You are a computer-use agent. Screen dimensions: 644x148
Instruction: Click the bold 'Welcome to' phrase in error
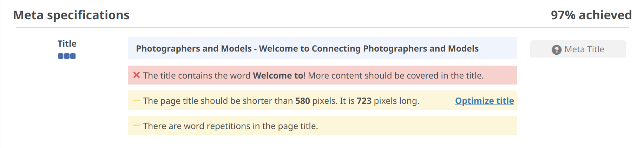[x=278, y=75]
